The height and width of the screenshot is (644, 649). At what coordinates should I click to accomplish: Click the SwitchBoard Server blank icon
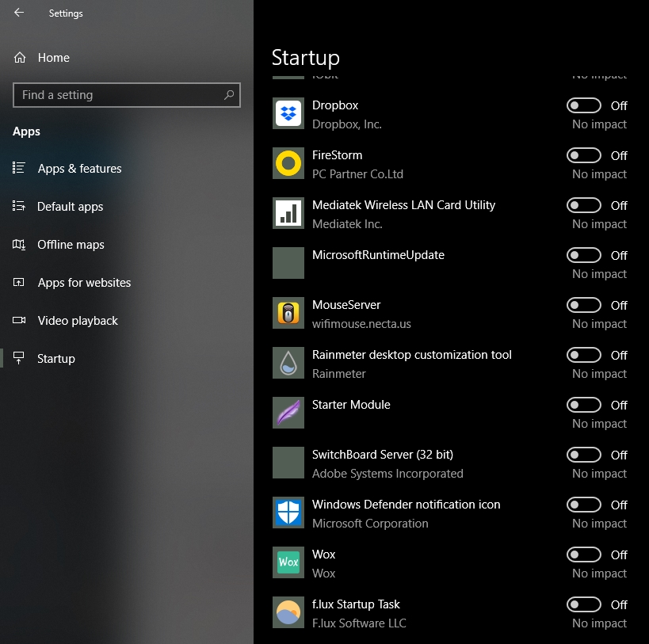coord(288,463)
